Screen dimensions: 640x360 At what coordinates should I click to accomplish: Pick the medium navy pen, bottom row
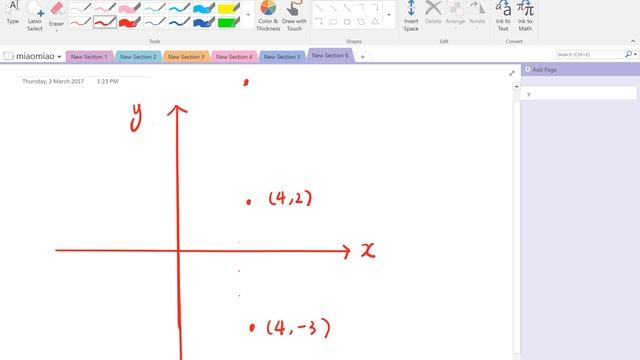pos(179,22)
